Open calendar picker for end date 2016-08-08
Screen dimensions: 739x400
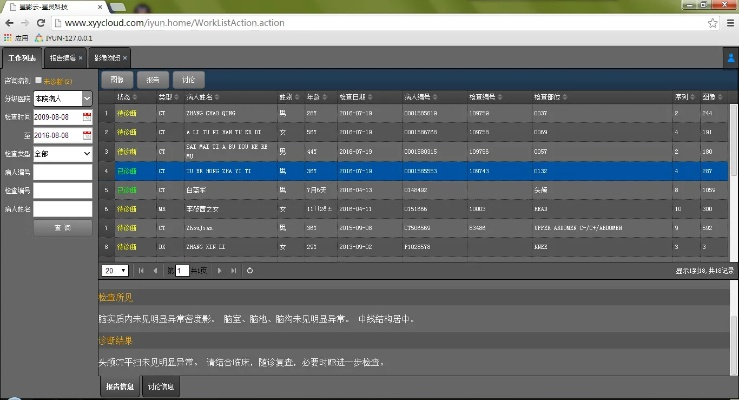(x=88, y=135)
